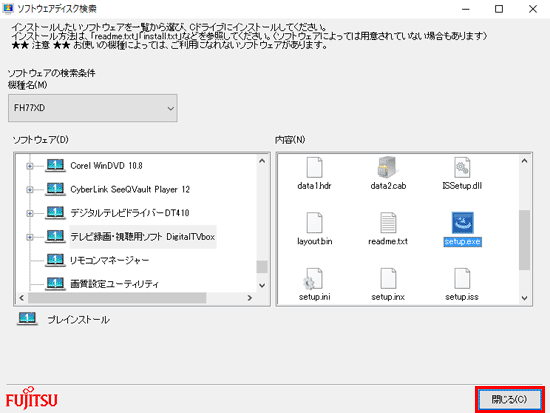Screen dimensions: 550x413
Task: Click the デジタルテレビドライバー DT410 laptop icon
Action: point(55,213)
